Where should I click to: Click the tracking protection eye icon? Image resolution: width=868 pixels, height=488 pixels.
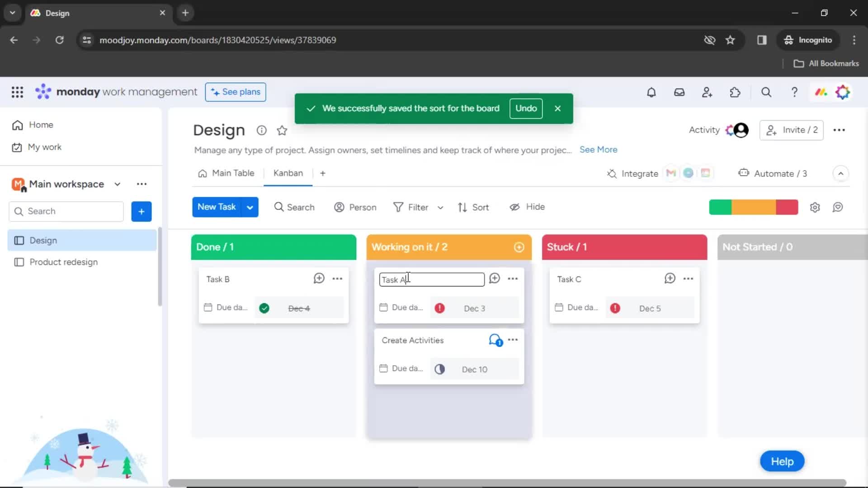point(709,40)
